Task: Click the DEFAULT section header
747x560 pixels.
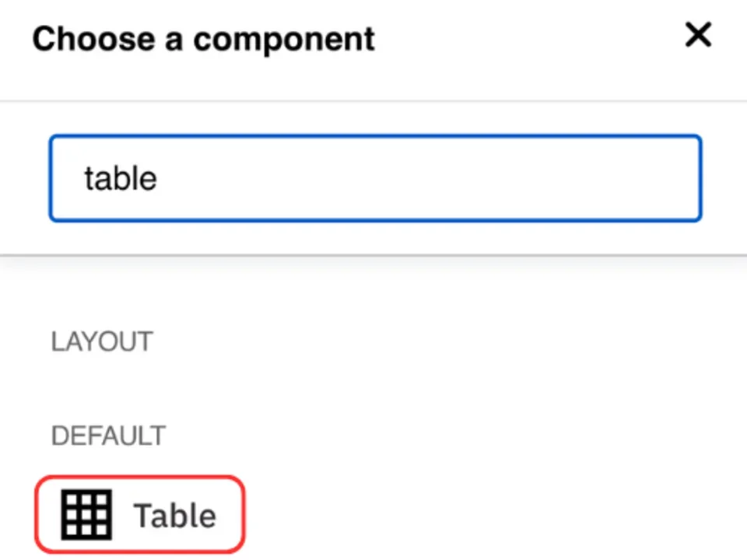Action: coord(108,436)
